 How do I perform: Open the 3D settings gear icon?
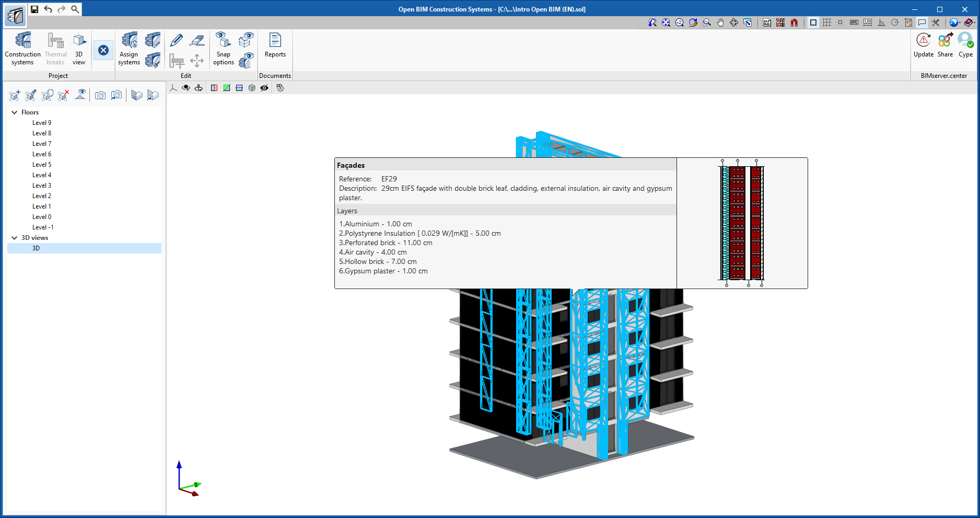click(280, 88)
